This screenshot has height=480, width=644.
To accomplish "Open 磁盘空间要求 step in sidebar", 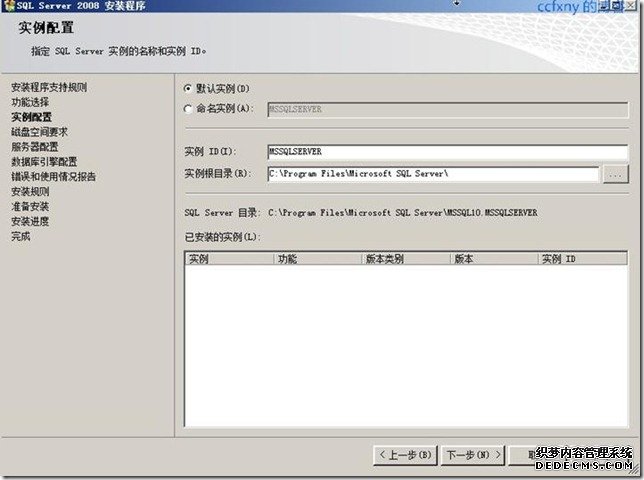I will (39, 132).
